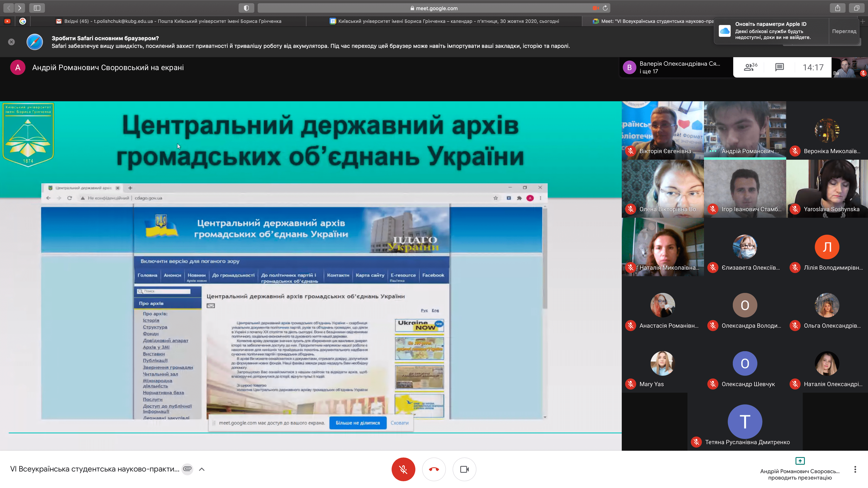Switch to the Gmail inbox tab
This screenshot has height=488, width=868.
(168, 21)
